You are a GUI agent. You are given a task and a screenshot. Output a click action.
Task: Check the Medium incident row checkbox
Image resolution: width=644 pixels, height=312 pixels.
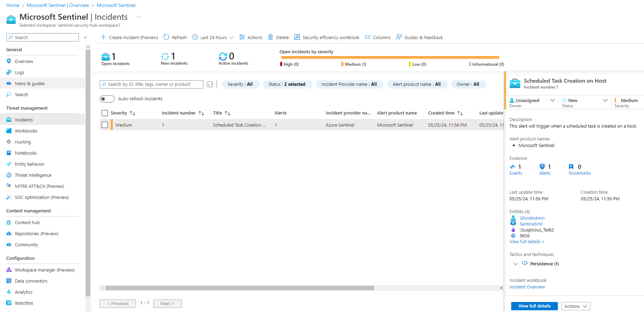click(x=105, y=125)
